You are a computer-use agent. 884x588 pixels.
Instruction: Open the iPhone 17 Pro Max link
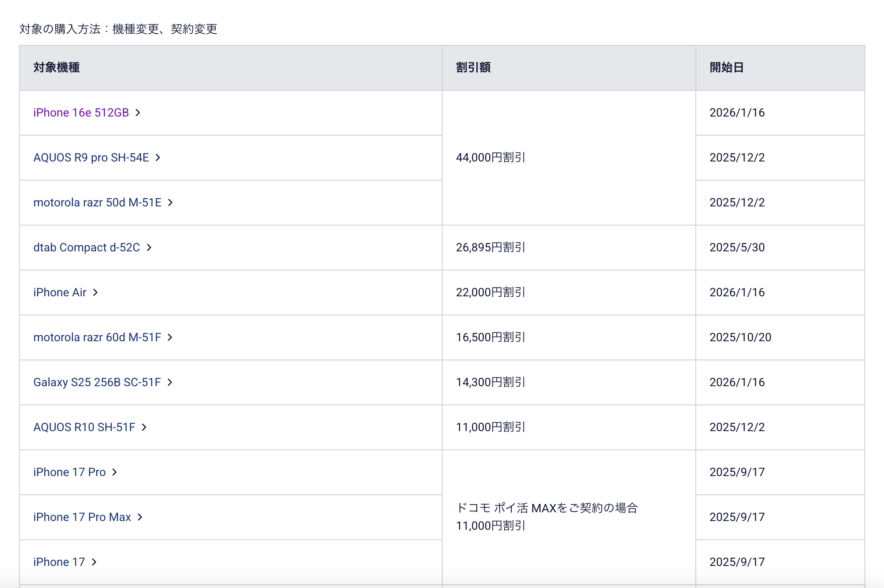coord(82,517)
